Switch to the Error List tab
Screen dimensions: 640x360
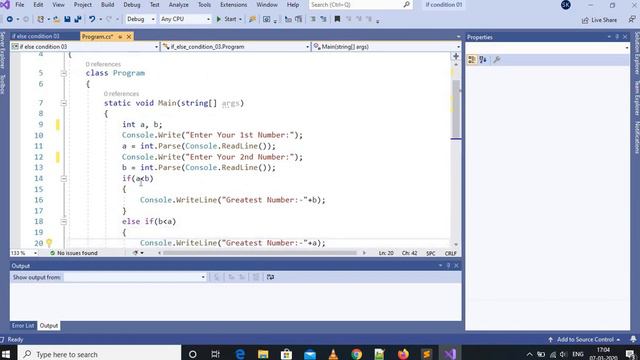23,325
